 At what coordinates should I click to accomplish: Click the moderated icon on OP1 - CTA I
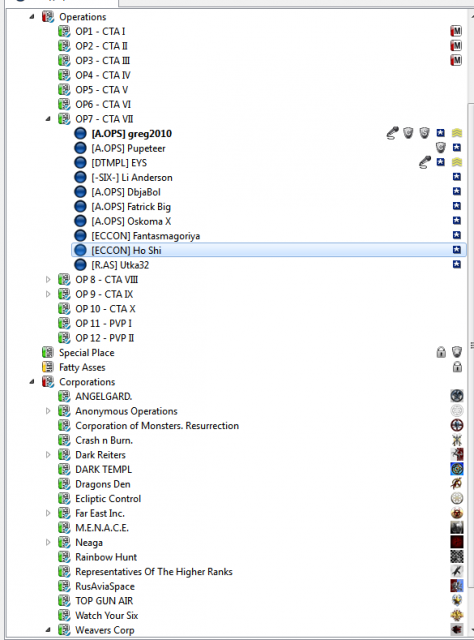(456, 31)
